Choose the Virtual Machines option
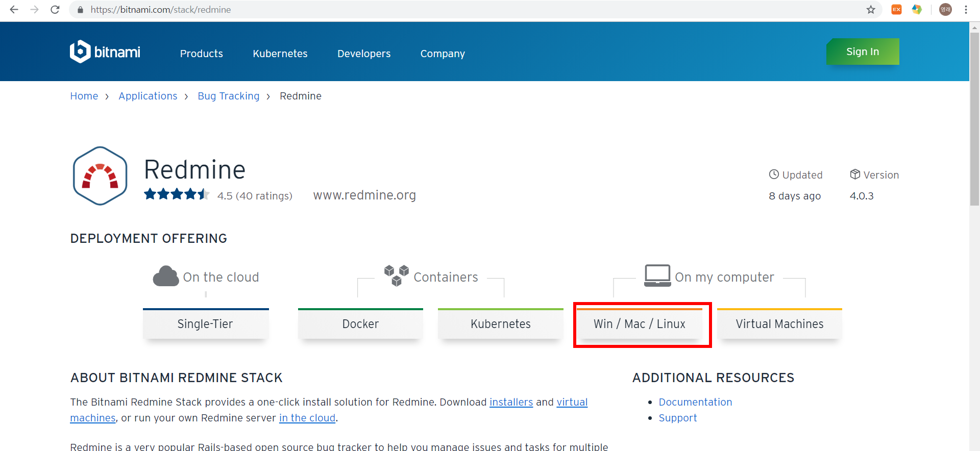Viewport: 980px width, 451px height. [779, 323]
